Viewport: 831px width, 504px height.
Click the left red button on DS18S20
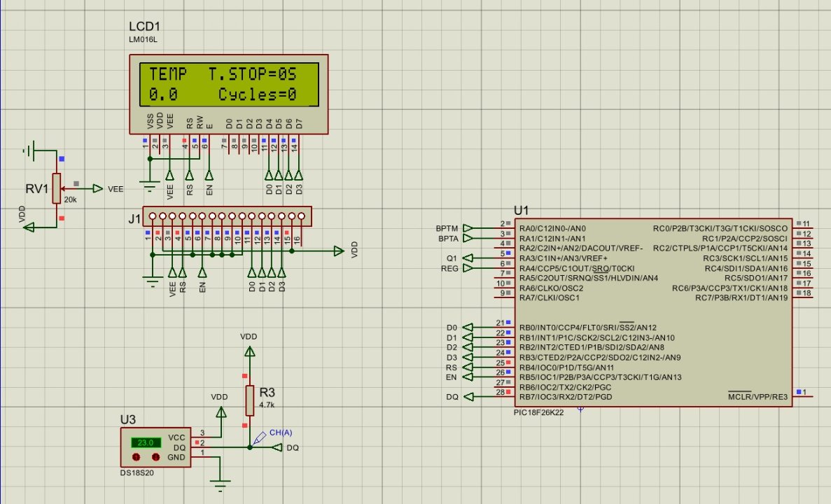click(137, 457)
